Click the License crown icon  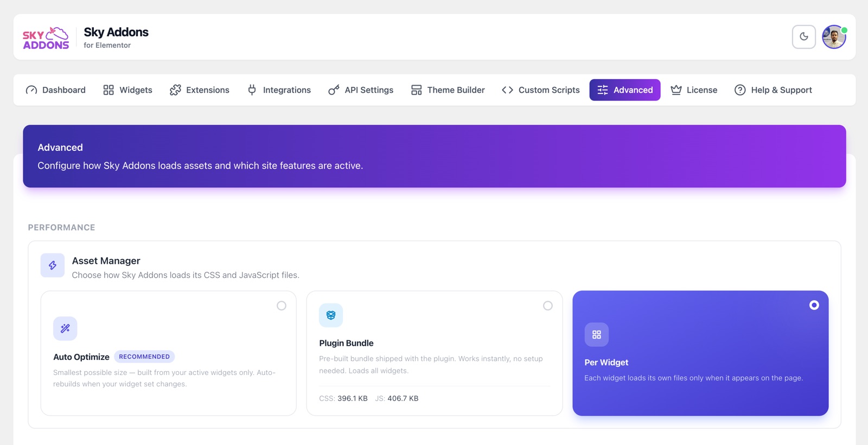click(676, 90)
